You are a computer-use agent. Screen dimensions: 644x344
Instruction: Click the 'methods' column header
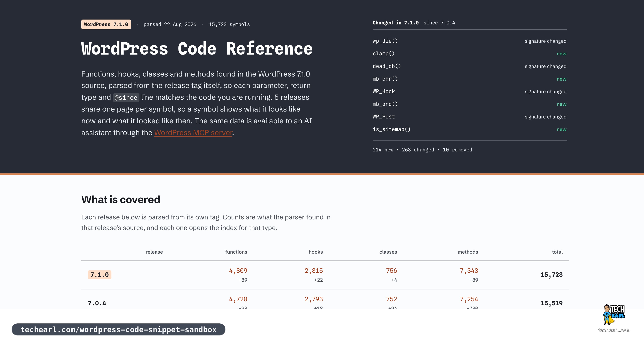468,252
